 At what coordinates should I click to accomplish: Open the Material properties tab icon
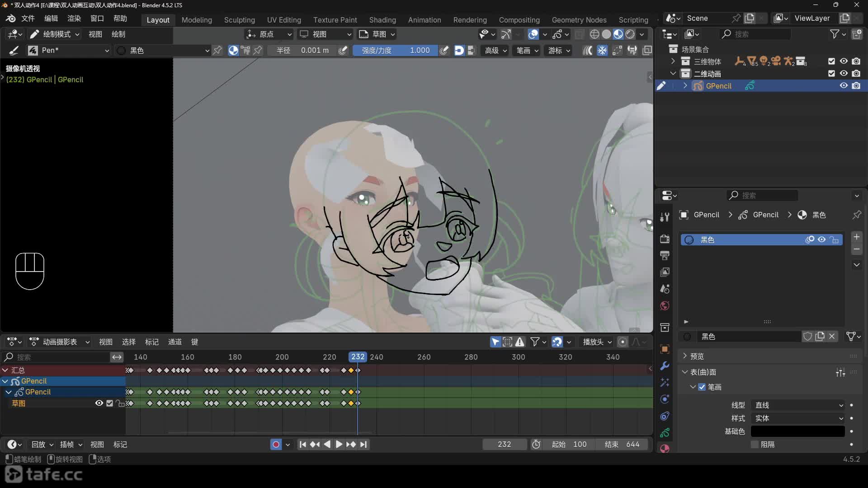point(665,449)
